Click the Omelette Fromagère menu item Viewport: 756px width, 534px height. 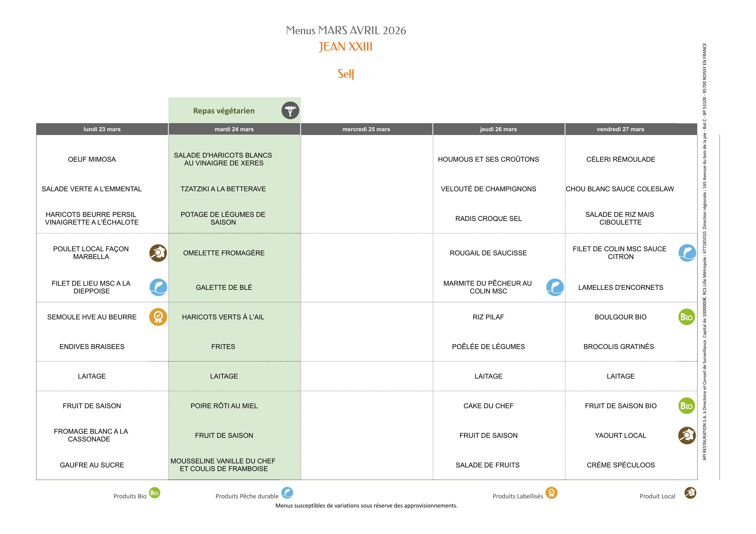[224, 253]
